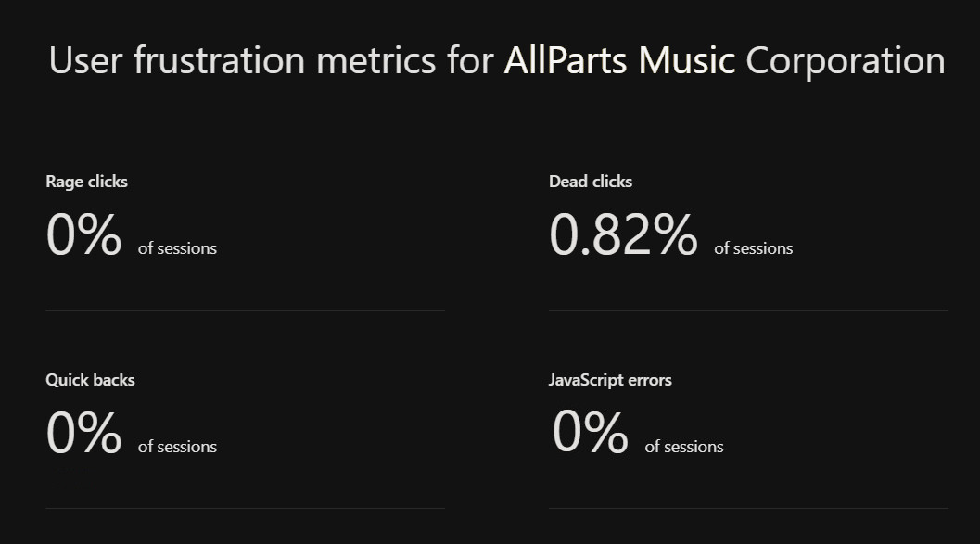Click the divider line below JavaScript errors

point(747,508)
